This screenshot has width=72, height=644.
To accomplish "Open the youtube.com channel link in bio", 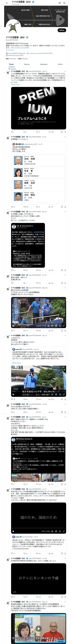I will tap(41, 53).
